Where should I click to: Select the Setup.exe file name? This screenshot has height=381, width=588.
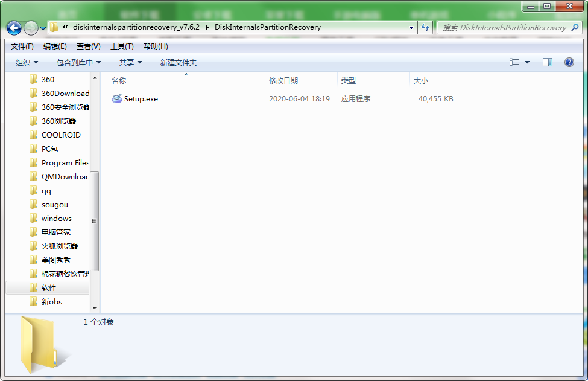pyautogui.click(x=141, y=99)
